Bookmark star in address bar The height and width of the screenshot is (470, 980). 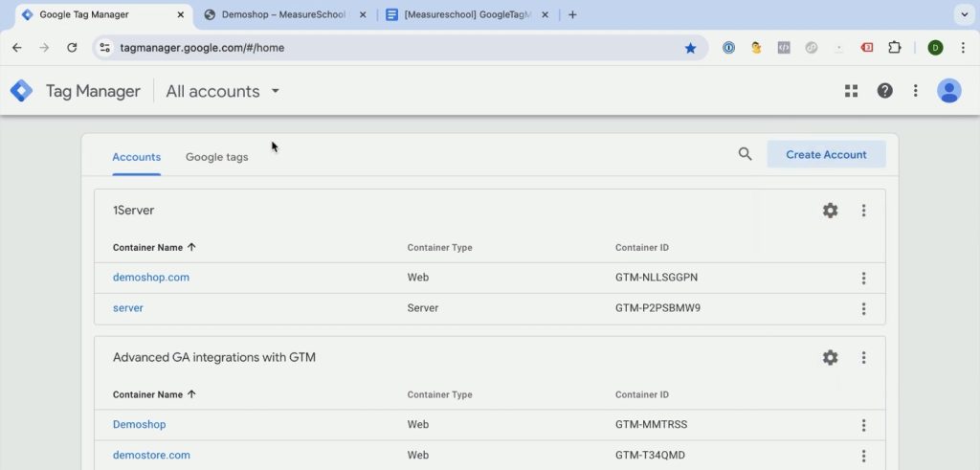690,48
